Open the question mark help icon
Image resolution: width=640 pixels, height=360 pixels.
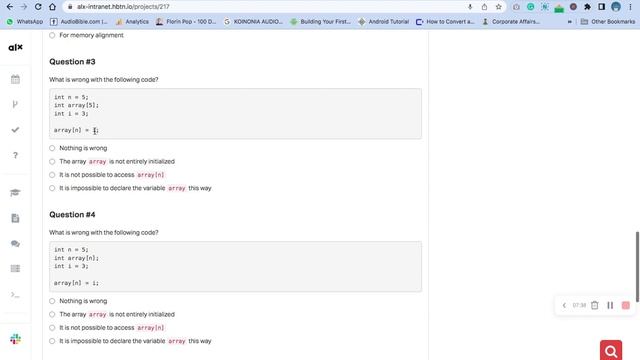click(x=15, y=155)
